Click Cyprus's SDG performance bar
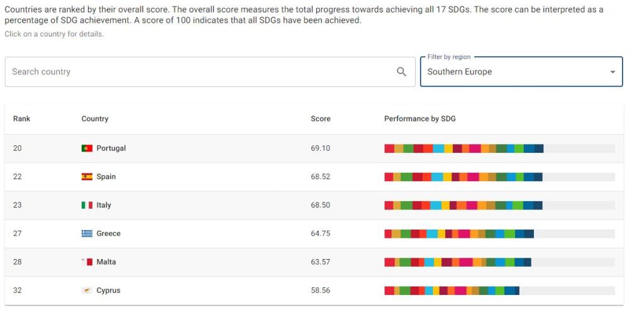Image resolution: width=644 pixels, height=310 pixels. coord(452,291)
